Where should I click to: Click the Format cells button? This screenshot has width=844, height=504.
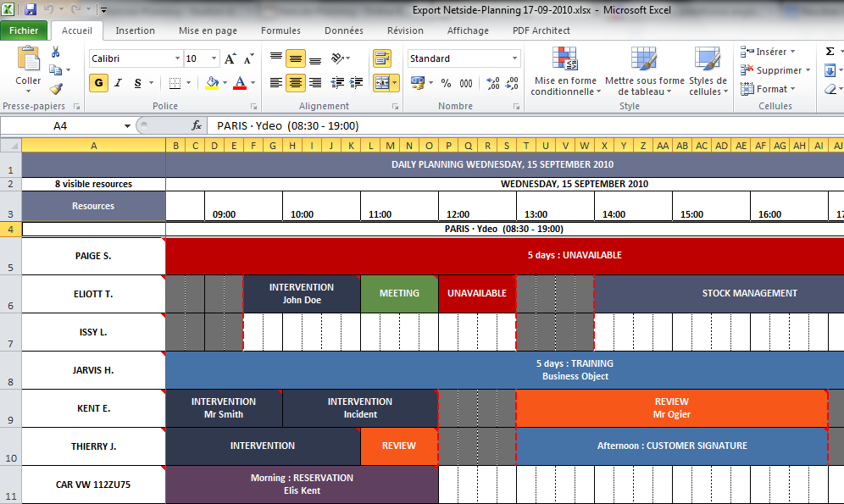(x=769, y=89)
